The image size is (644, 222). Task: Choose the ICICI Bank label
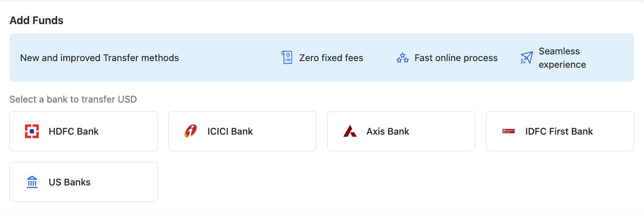point(230,132)
